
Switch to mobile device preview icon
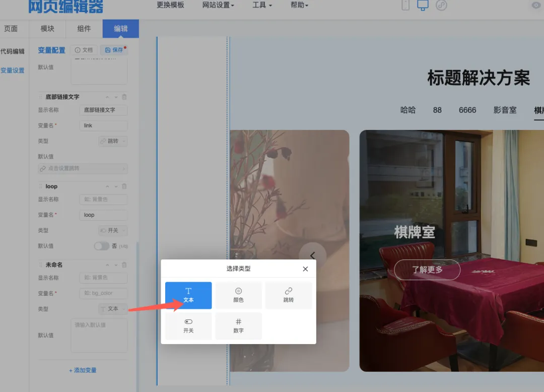click(405, 5)
